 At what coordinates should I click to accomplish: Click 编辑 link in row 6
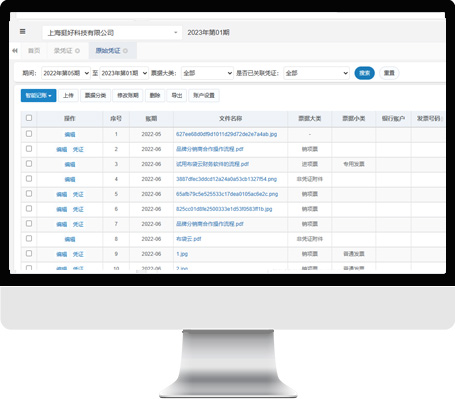(x=62, y=209)
